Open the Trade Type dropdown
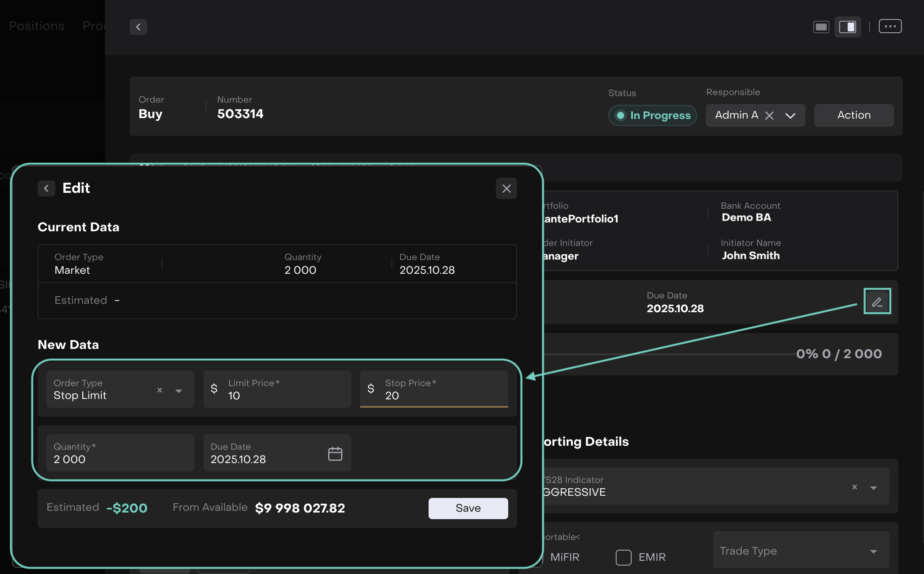 801,551
